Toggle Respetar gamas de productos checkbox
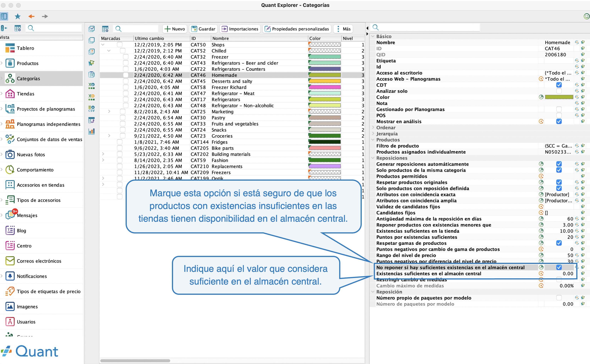590x364 pixels. click(559, 243)
